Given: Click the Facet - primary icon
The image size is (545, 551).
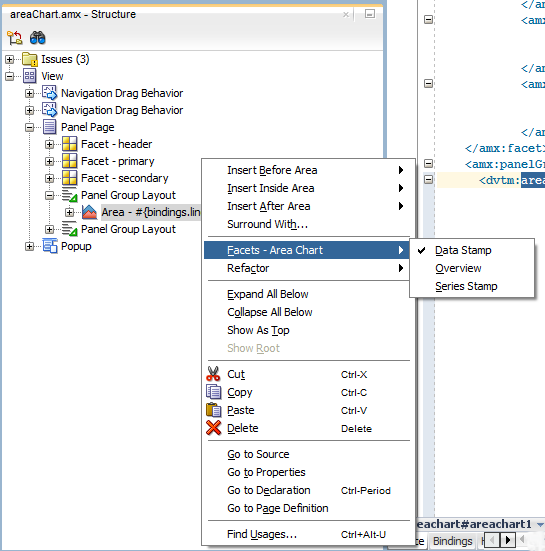Looking at the screenshot, I should [x=70, y=161].
